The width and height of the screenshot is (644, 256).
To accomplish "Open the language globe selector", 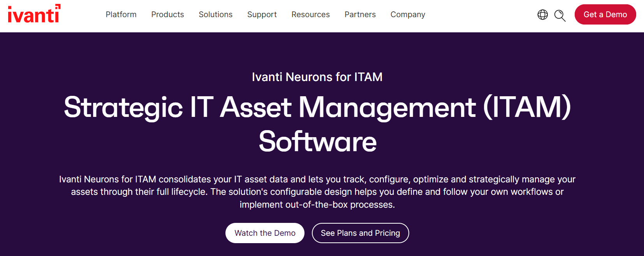I will pos(542,15).
